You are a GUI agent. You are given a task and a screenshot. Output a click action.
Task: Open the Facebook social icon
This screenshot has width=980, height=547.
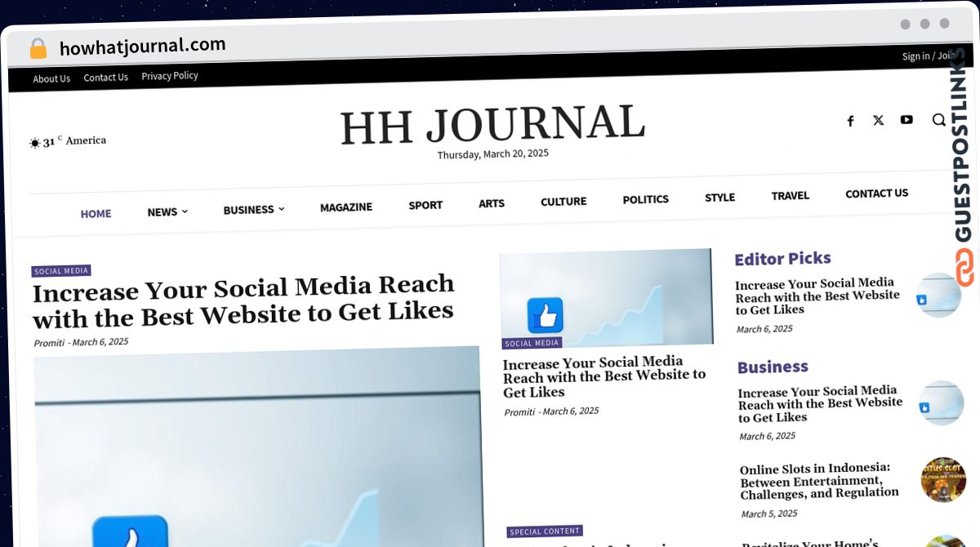[850, 121]
